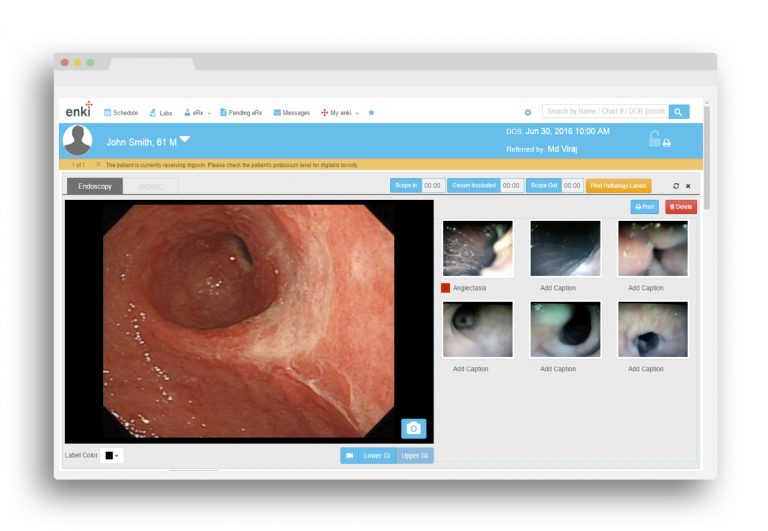Click the unlock padlock icon in patient header

(x=654, y=140)
